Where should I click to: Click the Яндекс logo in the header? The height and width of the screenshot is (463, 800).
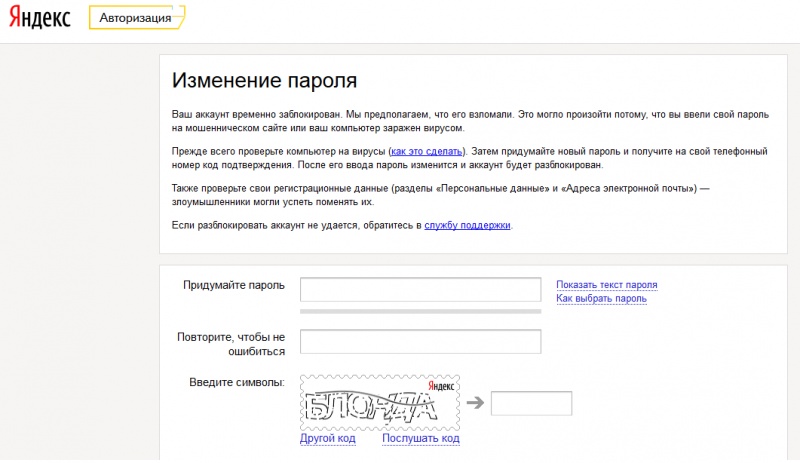pos(41,19)
